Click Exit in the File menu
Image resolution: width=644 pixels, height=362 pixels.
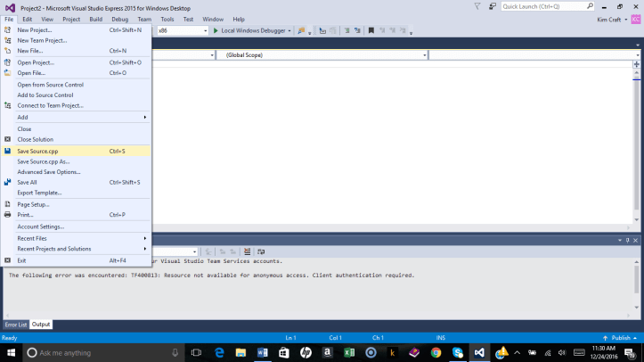(x=76, y=260)
